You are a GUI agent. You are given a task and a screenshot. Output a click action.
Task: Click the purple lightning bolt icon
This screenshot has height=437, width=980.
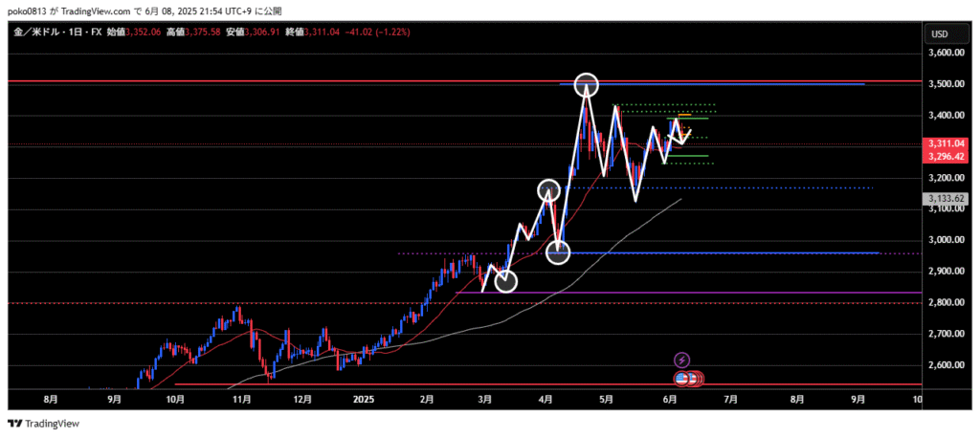click(681, 361)
